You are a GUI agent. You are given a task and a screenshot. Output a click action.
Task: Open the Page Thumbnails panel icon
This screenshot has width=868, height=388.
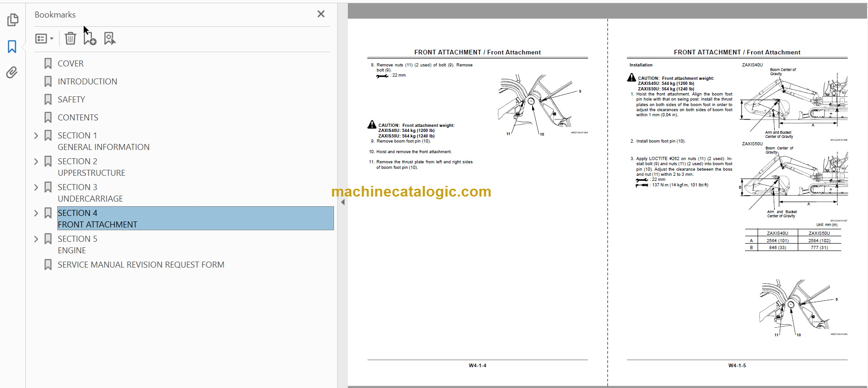point(12,20)
